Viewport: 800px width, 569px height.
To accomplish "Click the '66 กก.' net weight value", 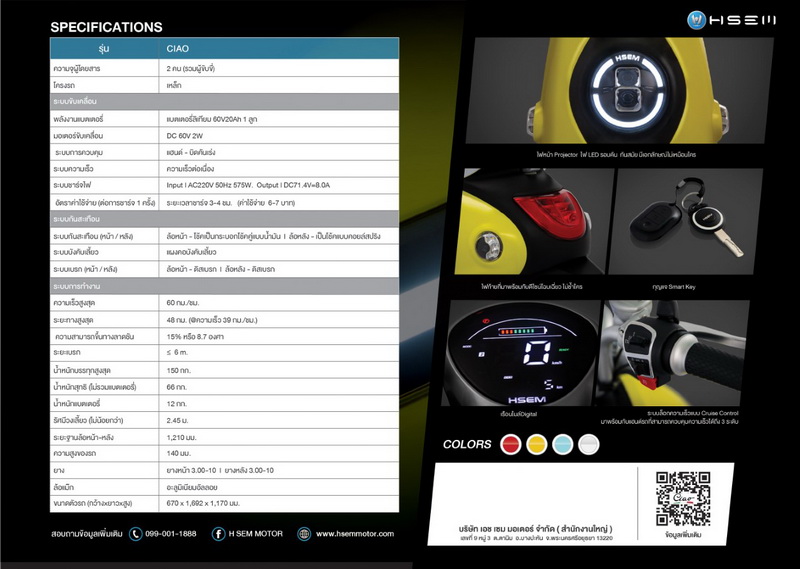I will (x=177, y=387).
